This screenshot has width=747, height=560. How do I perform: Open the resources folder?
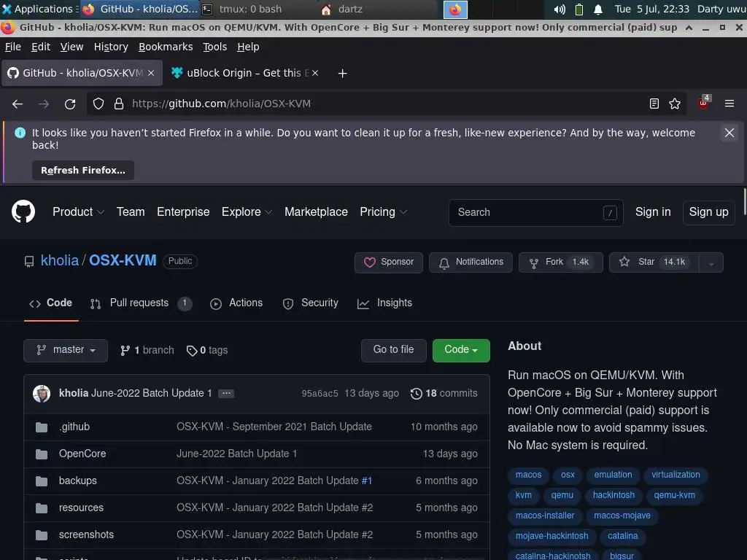81,508
